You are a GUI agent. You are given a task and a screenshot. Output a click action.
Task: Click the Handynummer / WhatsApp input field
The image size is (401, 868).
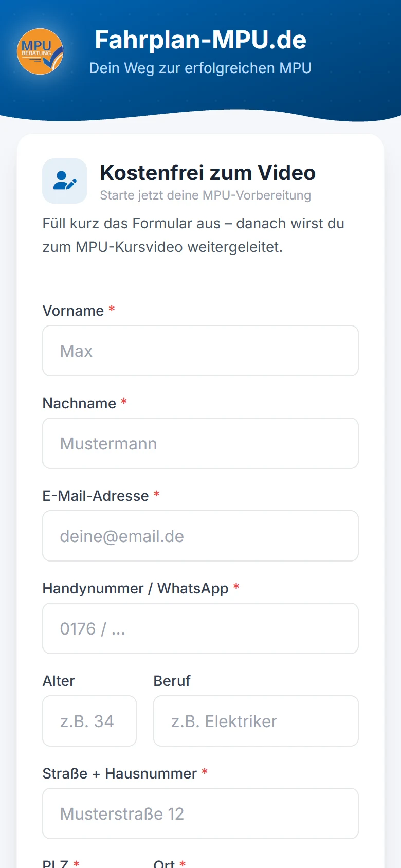pyautogui.click(x=200, y=628)
